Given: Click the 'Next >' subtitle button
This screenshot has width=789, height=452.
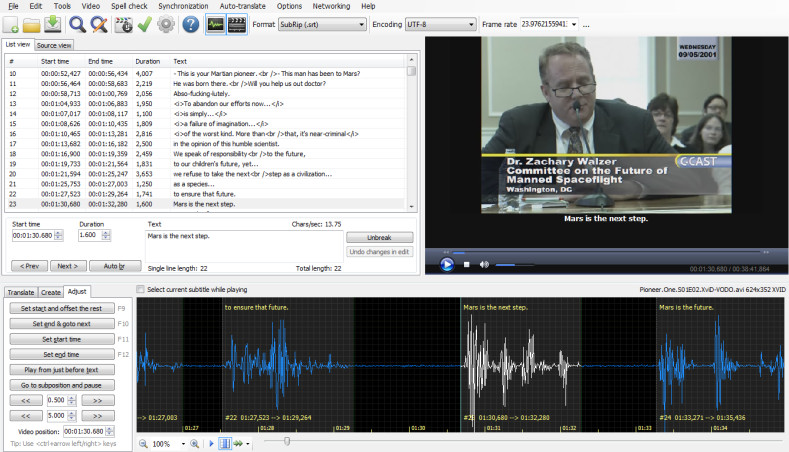Looking at the screenshot, I should click(68, 266).
